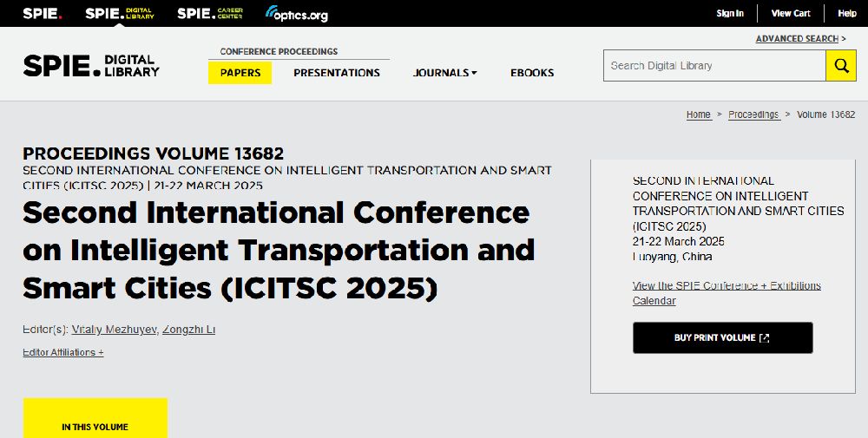The image size is (868, 438).
Task: Switch to the Presentations tab
Action: tap(337, 73)
